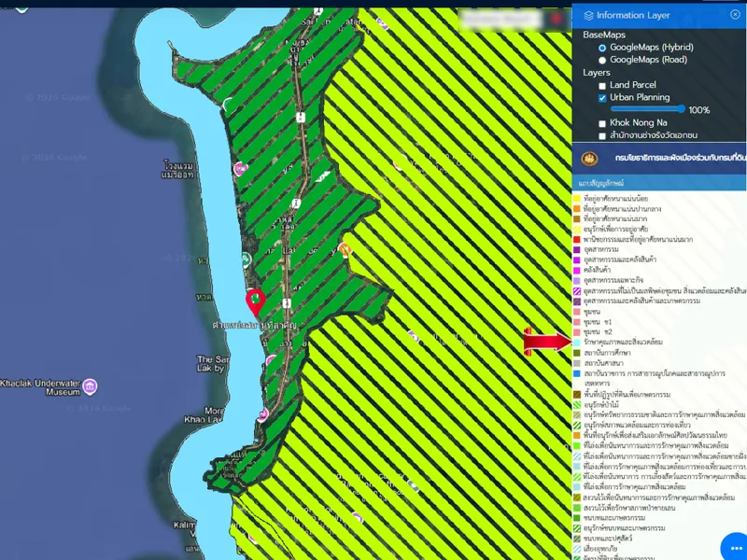The image size is (747, 560).
Task: Enable the Land Parcel layer
Action: pyautogui.click(x=602, y=85)
